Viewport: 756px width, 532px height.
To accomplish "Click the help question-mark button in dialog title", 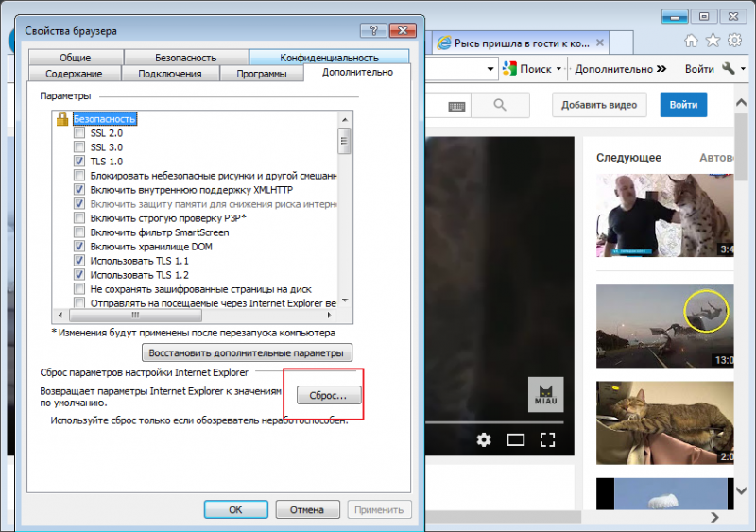I will pyautogui.click(x=373, y=31).
